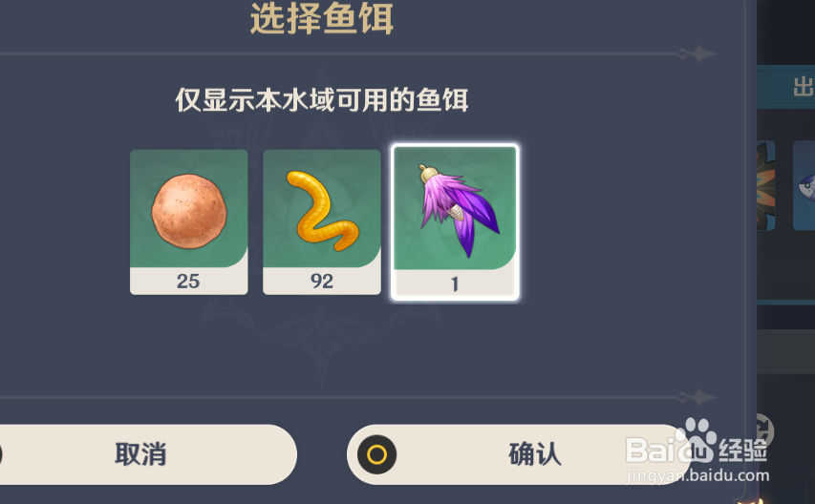Click the yellow ring icon on 确认

tap(376, 454)
